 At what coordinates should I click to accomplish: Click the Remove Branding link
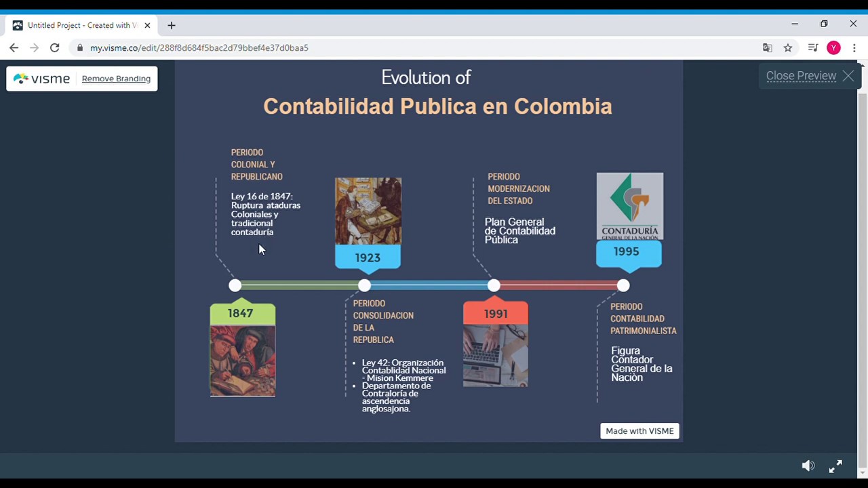click(116, 79)
